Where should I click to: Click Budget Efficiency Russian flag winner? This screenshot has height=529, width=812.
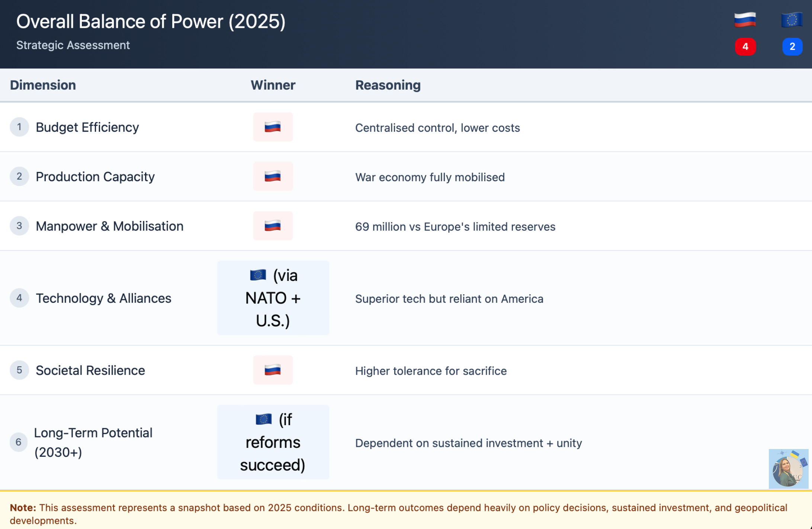(x=273, y=127)
